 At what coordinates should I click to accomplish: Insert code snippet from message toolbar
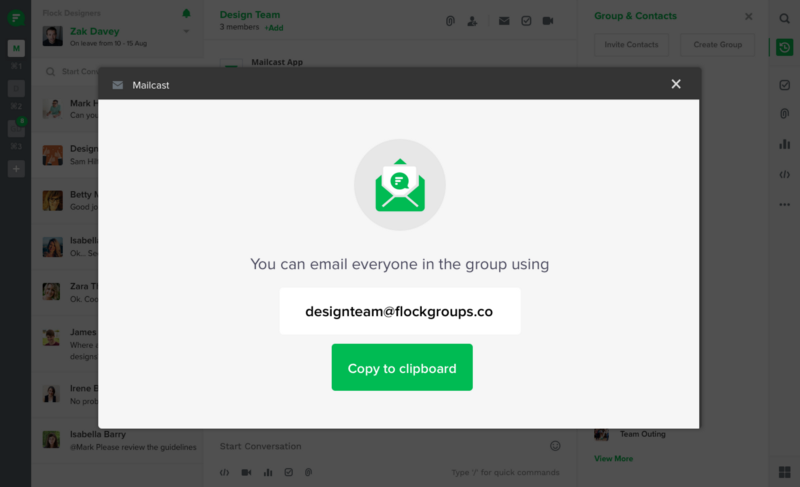click(x=224, y=472)
